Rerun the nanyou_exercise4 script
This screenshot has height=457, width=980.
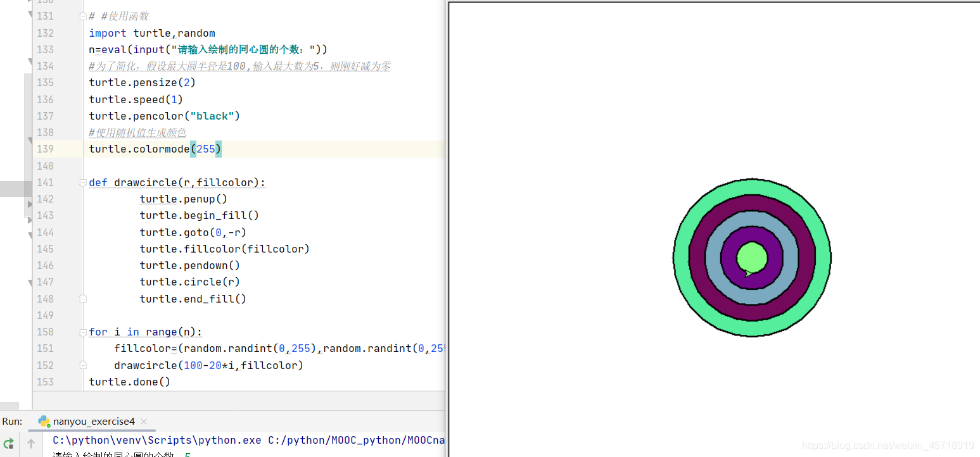[x=9, y=444]
